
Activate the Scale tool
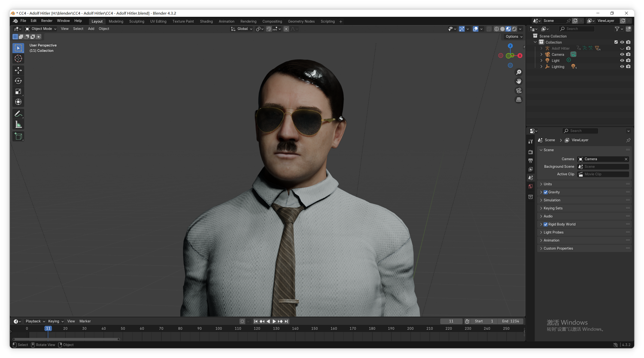pos(18,91)
